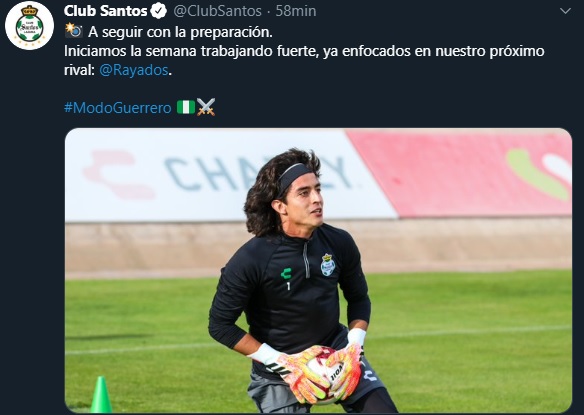Image resolution: width=584 pixels, height=415 pixels.
Task: Open the goalkeeper training photo
Action: pyautogui.click(x=318, y=270)
